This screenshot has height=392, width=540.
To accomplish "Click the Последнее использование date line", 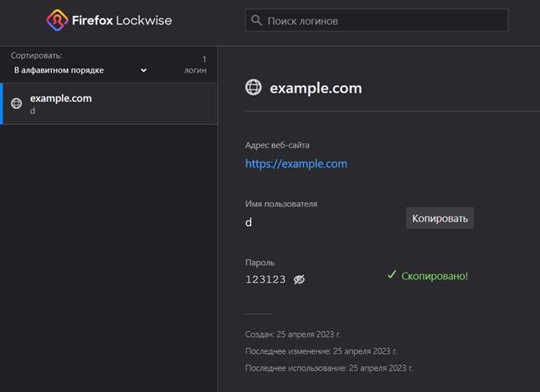I will [x=329, y=368].
